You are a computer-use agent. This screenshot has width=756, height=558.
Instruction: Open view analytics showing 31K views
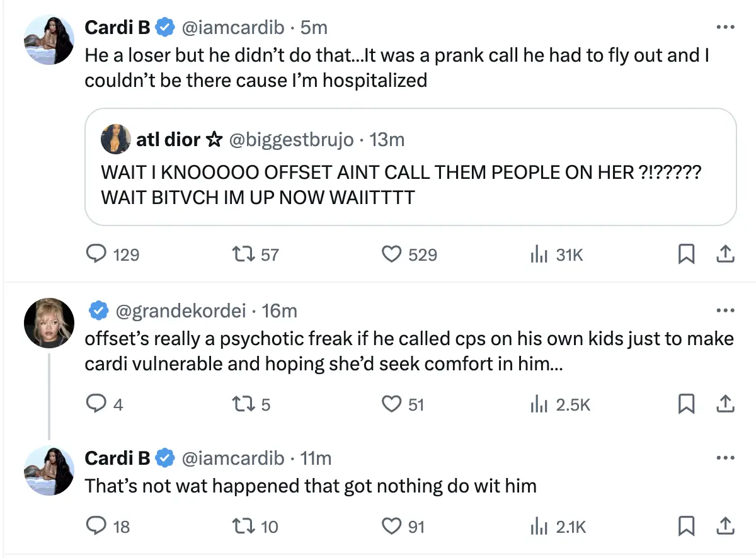pyautogui.click(x=539, y=254)
